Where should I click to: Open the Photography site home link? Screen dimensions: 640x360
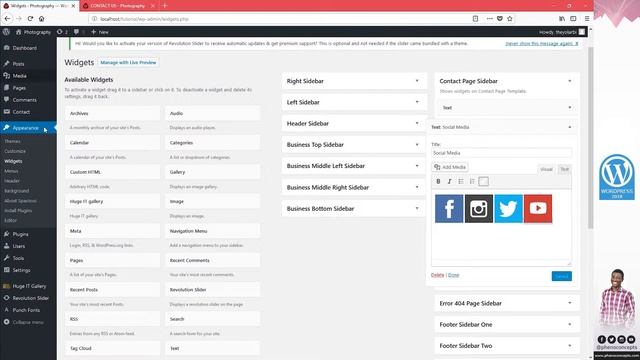(x=33, y=32)
